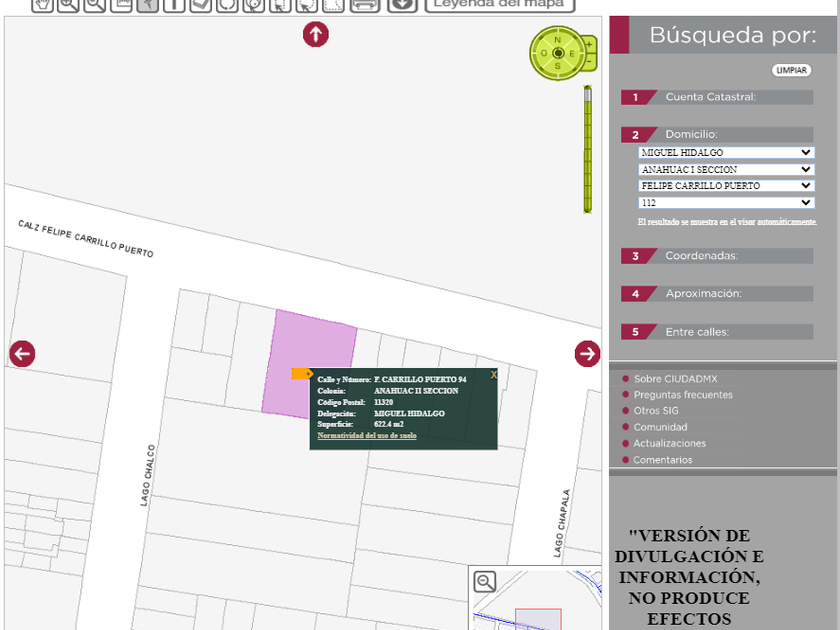Select the zoom-in magnifier tool
Viewport: 840px width, 630px height.
pos(69,5)
